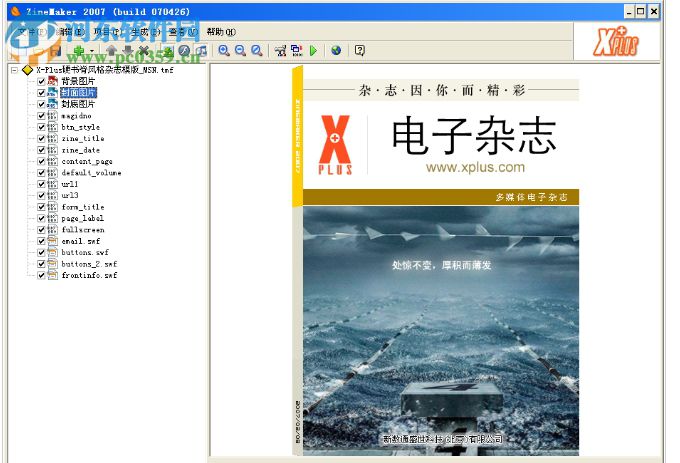Viewport: 680px width, 463px height.
Task: Click the 电子杂志 cover title in preview
Action: tap(474, 136)
